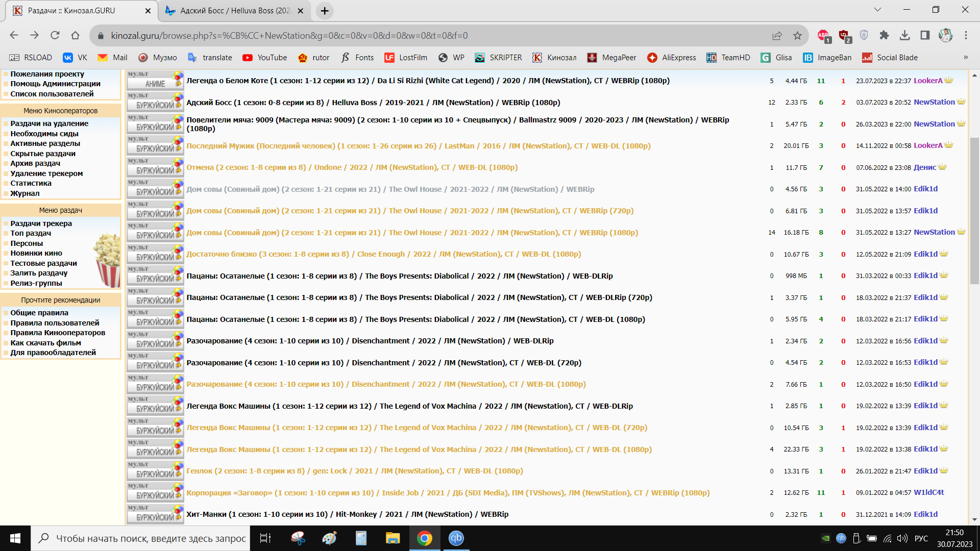This screenshot has width=980, height=551.
Task: Click the page vertical scrollbar thumb
Action: pyautogui.click(x=974, y=211)
